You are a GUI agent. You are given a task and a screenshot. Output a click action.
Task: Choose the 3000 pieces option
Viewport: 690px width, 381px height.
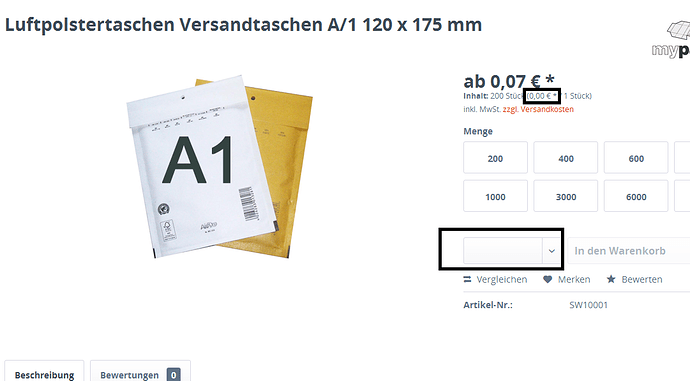click(566, 196)
